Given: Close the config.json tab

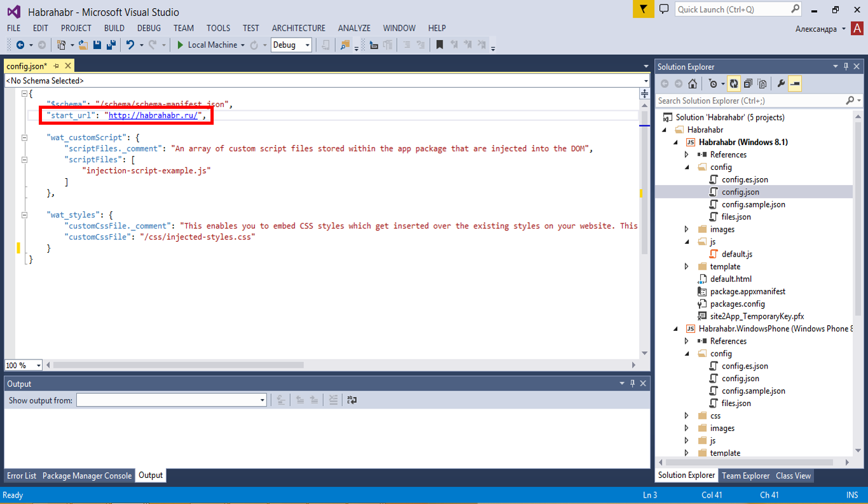Looking at the screenshot, I should tap(67, 66).
